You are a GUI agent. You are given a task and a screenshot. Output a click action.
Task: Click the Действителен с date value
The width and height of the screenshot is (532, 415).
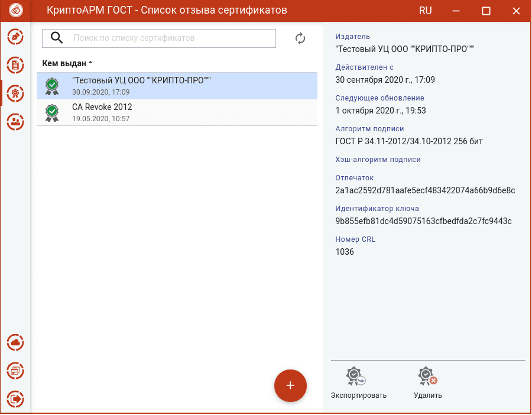coord(385,80)
